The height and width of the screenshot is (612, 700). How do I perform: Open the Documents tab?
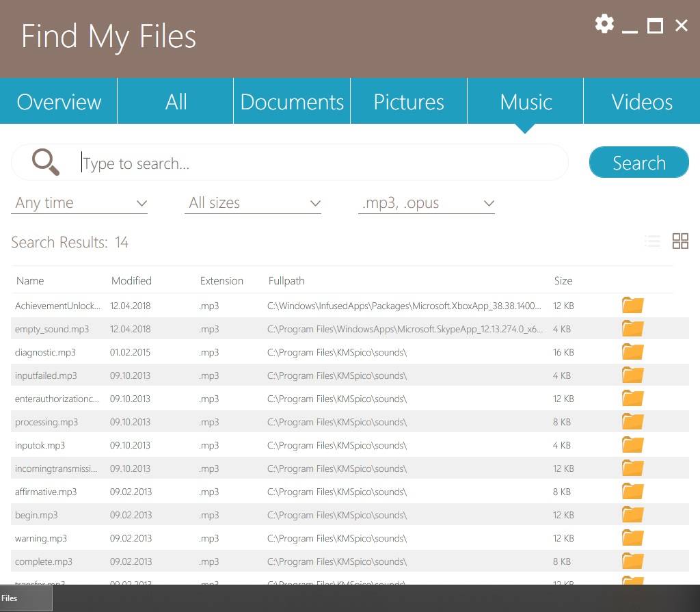coord(292,101)
